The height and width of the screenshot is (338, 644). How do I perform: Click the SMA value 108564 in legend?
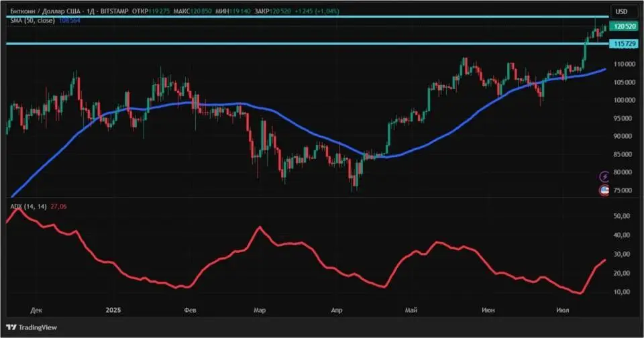pyautogui.click(x=69, y=20)
